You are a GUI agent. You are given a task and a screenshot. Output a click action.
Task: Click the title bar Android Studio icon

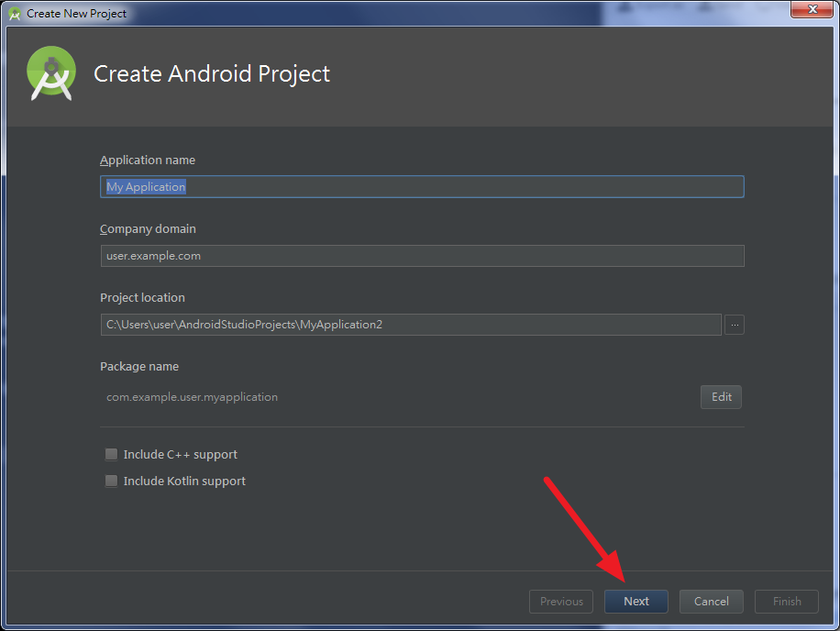15,14
